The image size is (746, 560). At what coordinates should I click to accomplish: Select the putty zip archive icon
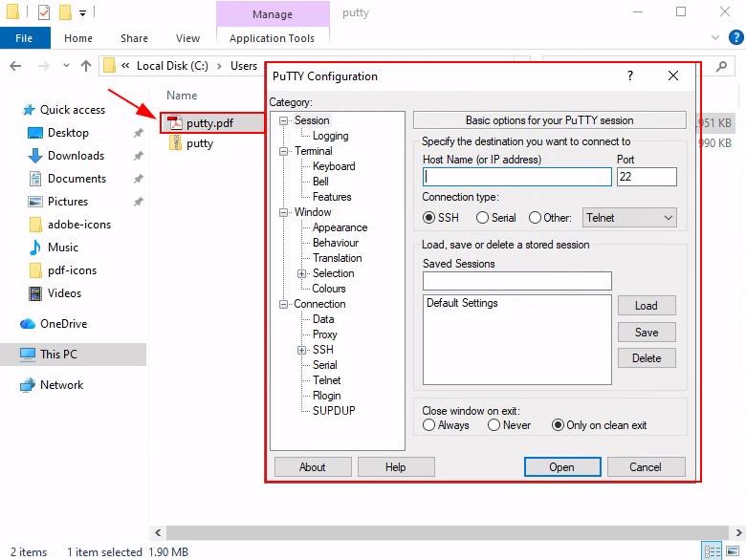tap(175, 143)
